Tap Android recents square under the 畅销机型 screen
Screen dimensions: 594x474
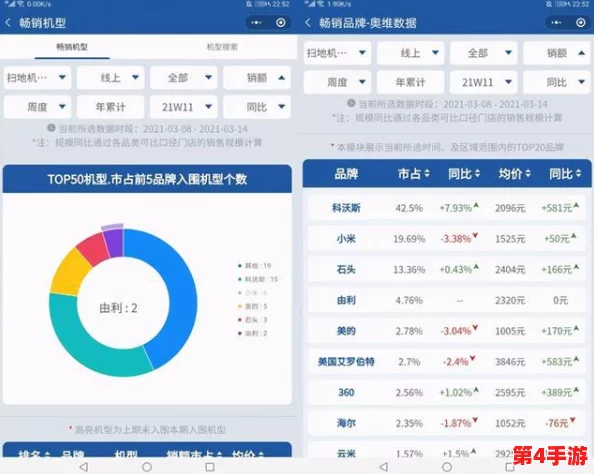[210, 467]
